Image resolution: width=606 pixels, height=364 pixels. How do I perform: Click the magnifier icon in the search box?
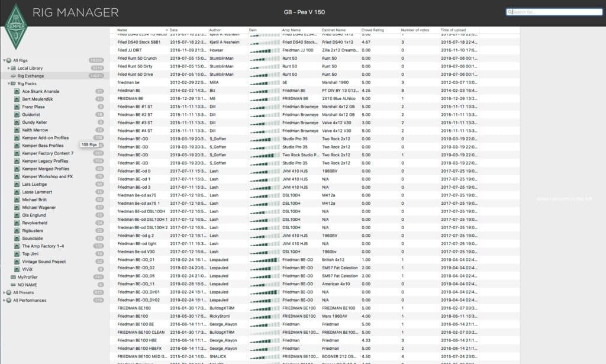point(510,12)
